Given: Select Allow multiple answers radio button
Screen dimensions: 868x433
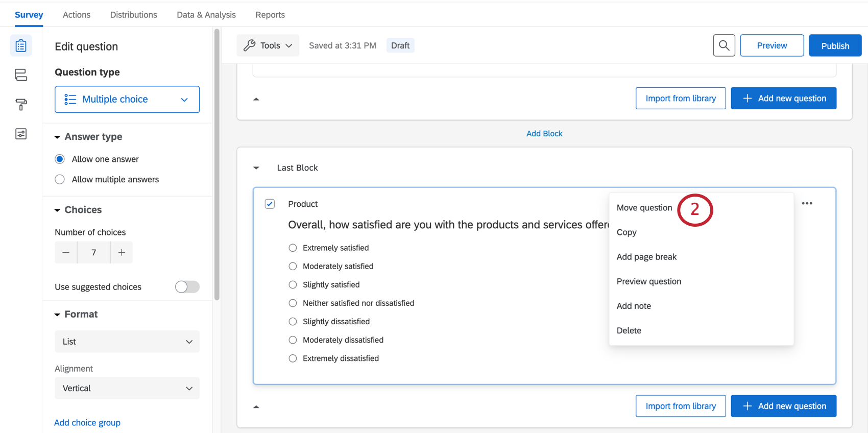Looking at the screenshot, I should click(x=60, y=179).
